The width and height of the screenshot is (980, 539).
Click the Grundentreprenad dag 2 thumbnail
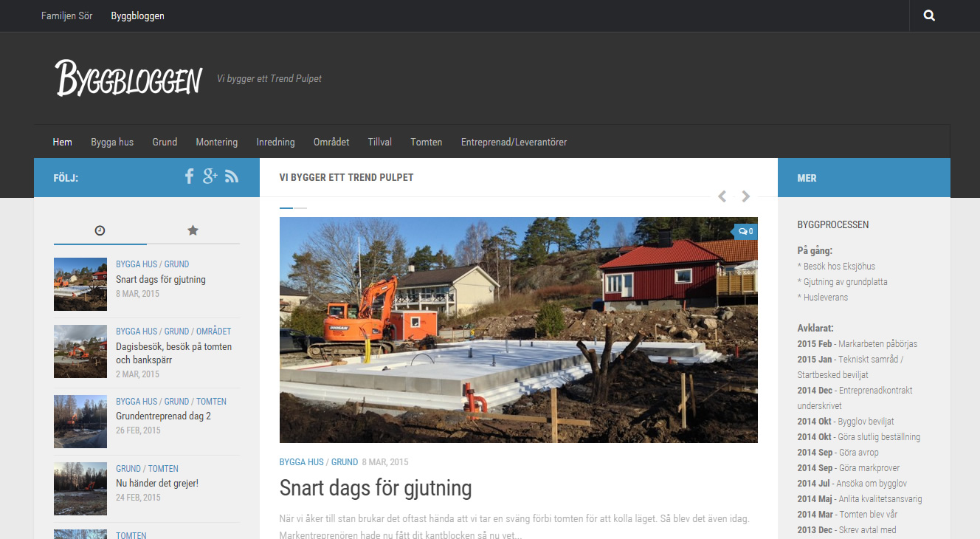[x=80, y=422]
